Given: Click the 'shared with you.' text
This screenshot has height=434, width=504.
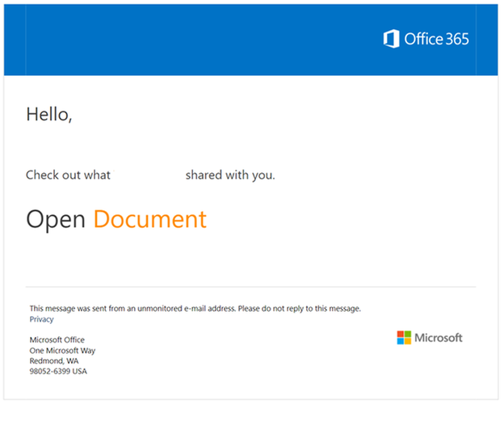Looking at the screenshot, I should click(x=230, y=175).
